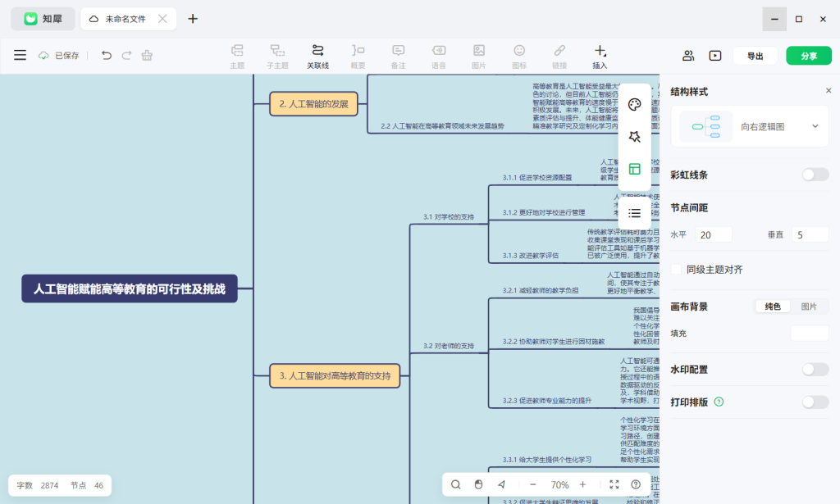Insert a picture (图片)

click(479, 57)
